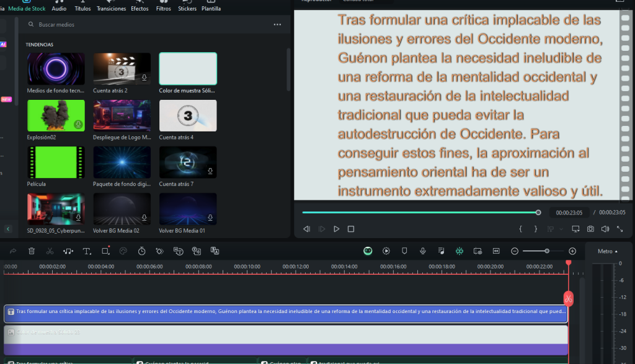Open the preview display settings dropdown
The width and height of the screenshot is (635, 364).
tap(577, 229)
